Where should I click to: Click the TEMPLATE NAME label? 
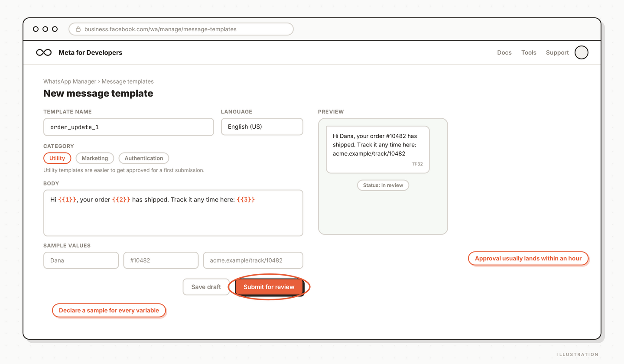click(68, 112)
